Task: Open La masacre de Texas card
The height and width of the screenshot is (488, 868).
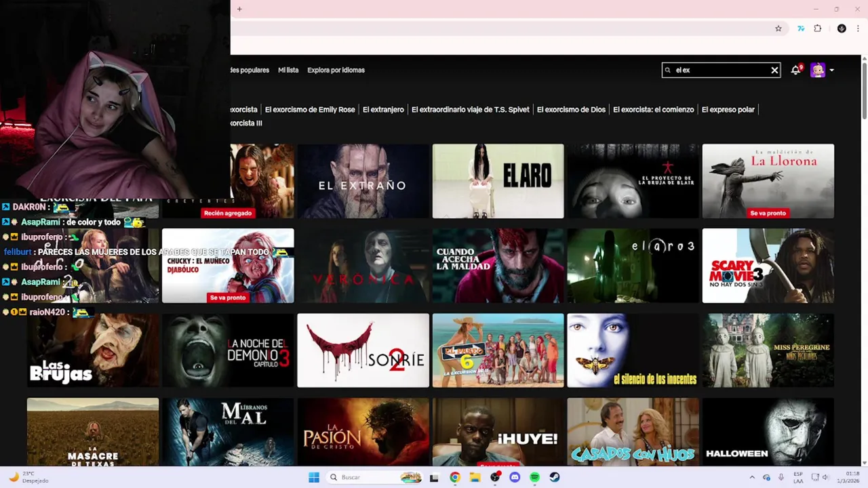Action: pos(93,432)
